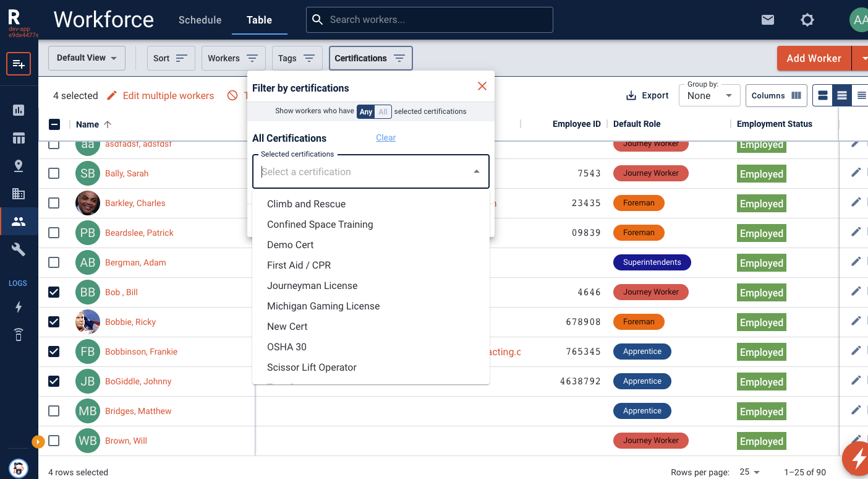Switch to the medium density view icon
This screenshot has width=868, height=479.
(x=842, y=95)
